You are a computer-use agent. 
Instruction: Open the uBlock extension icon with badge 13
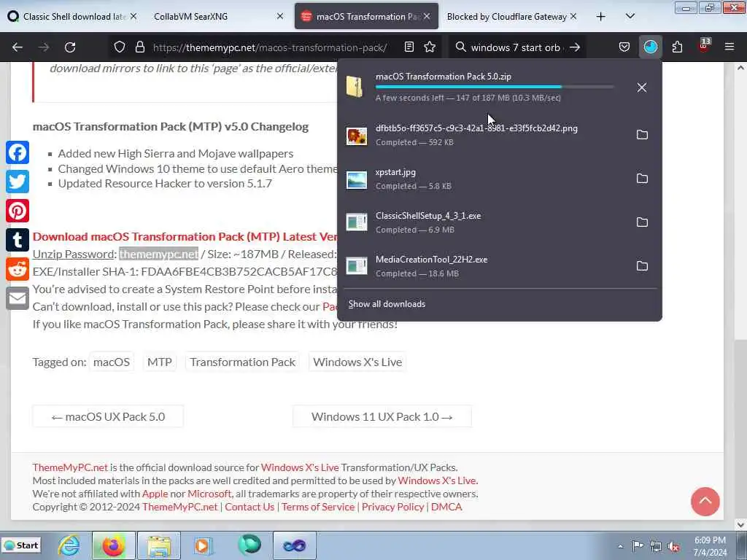click(x=704, y=46)
